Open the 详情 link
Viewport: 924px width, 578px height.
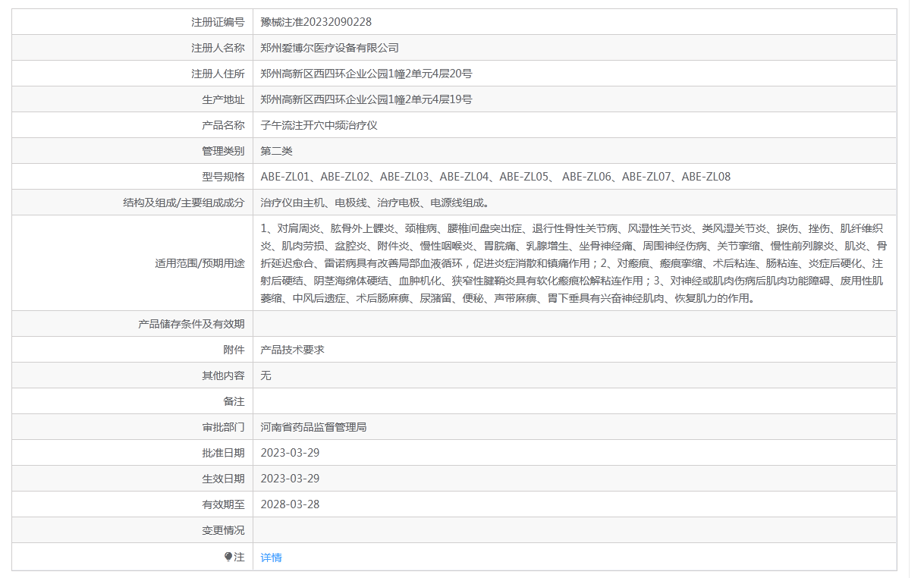coord(271,558)
